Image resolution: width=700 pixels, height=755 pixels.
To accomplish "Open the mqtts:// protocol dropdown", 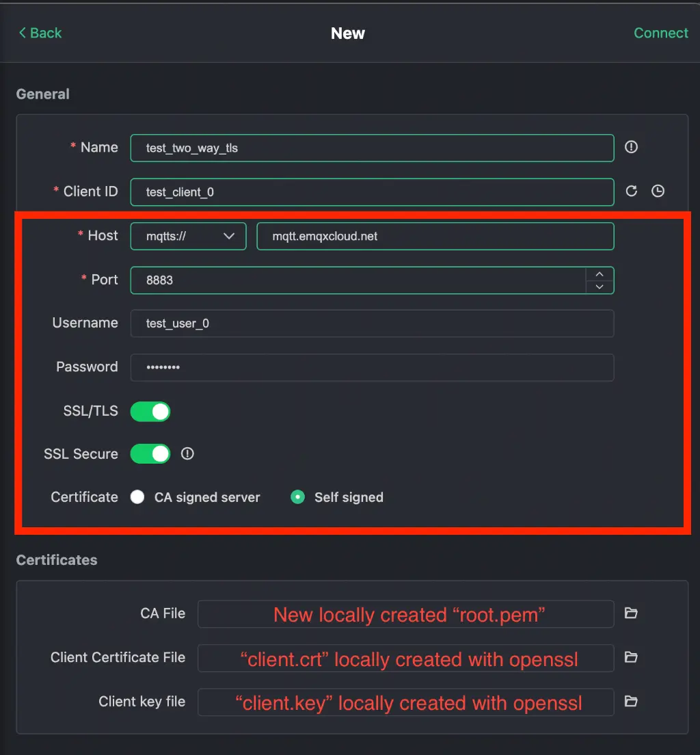I will (x=188, y=235).
